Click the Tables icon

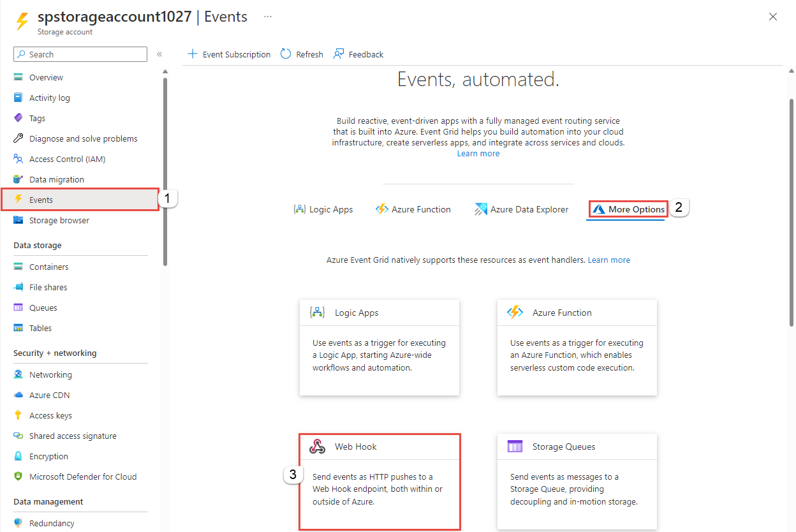(18, 328)
